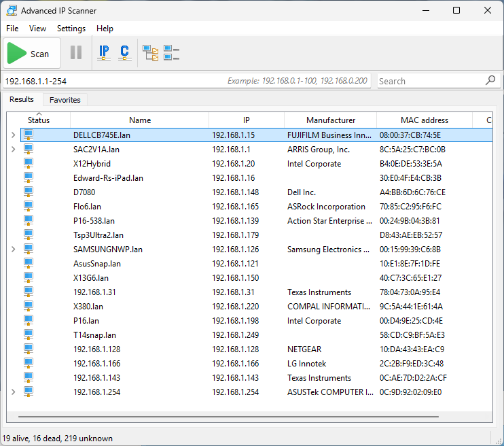Click MAC address 0C:AE:7D:D2:2A:CF
Image resolution: width=504 pixels, height=446 pixels.
(x=413, y=378)
